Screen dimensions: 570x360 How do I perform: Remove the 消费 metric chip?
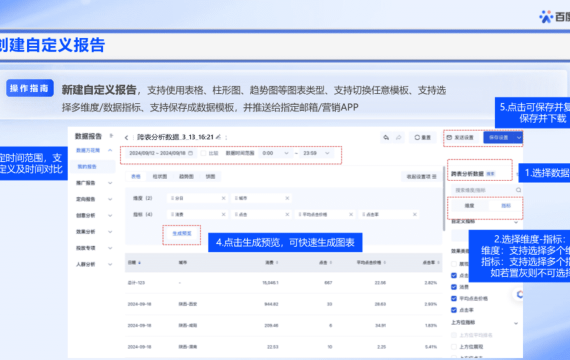coord(223,215)
